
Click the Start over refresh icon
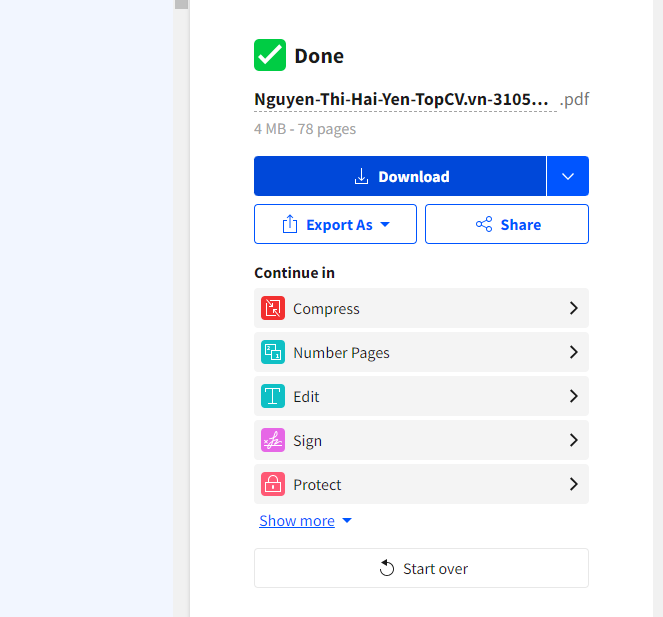(386, 568)
